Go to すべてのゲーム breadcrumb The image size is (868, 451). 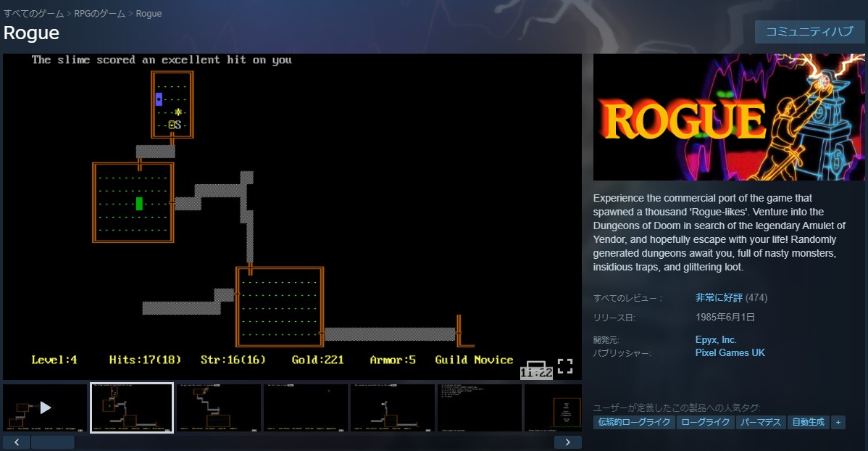33,14
